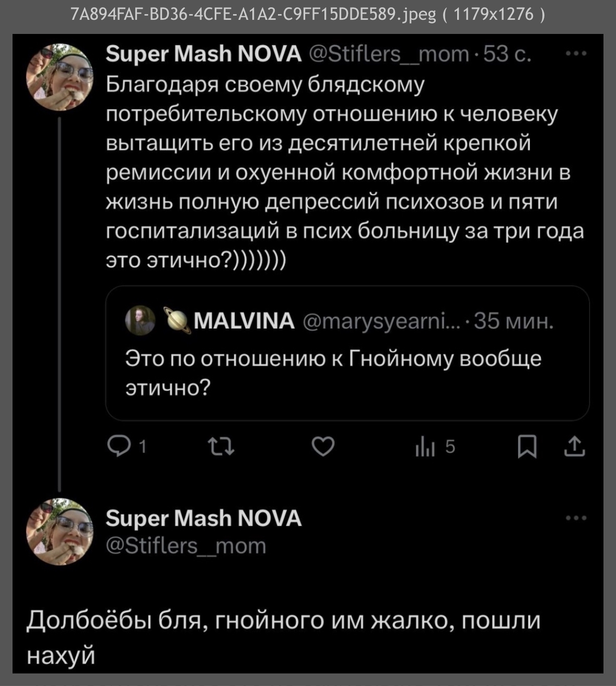Image resolution: width=616 pixels, height=686 pixels.
Task: Open the first tweet's three-dot menu
Action: click(576, 53)
